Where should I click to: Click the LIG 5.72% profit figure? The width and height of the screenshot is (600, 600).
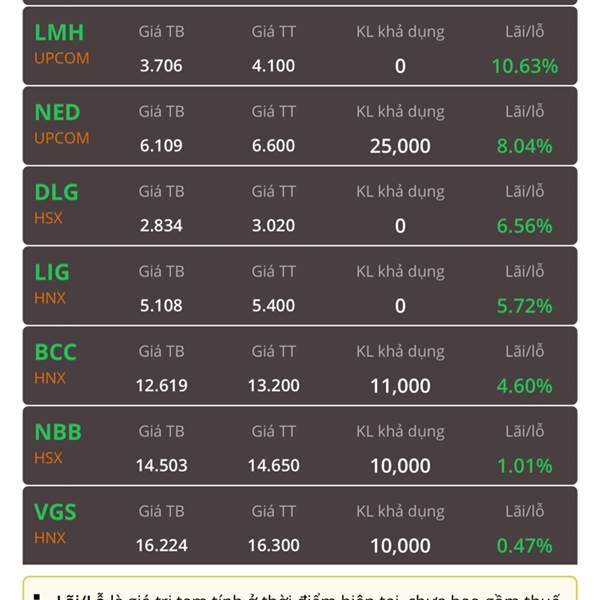[x=525, y=306]
